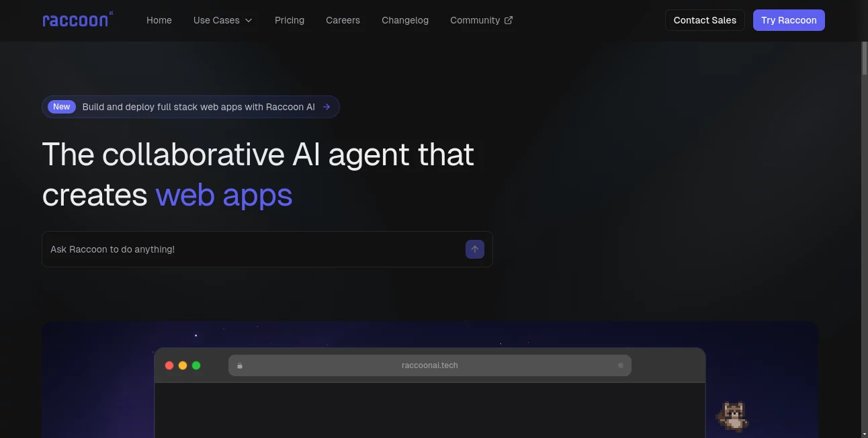This screenshot has height=438, width=868.
Task: Click the arrow icon inside the New banner
Action: [327, 107]
